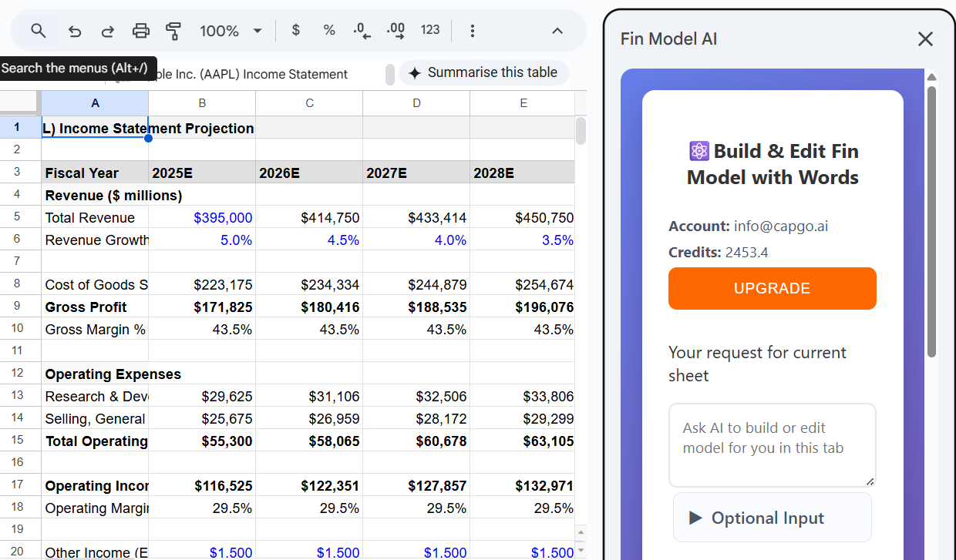Open the 123 more formats menu
The image size is (956, 560).
coord(430,30)
